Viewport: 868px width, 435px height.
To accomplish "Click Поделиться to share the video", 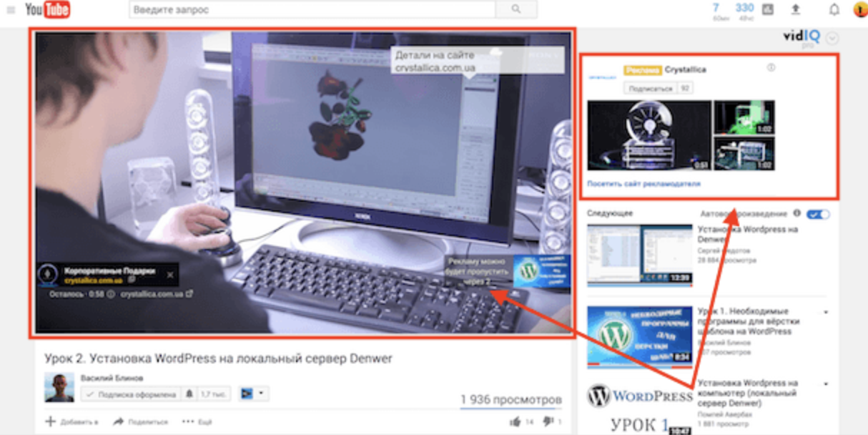I will (x=141, y=421).
